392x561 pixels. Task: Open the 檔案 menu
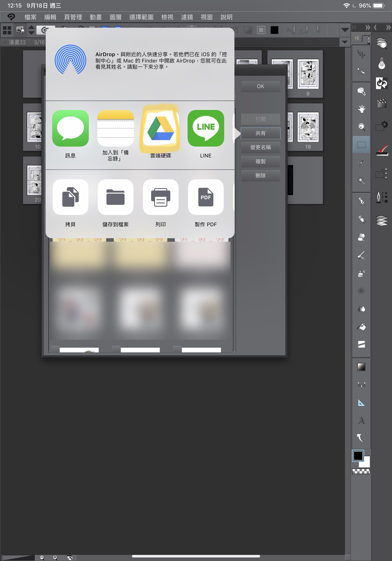click(x=31, y=17)
